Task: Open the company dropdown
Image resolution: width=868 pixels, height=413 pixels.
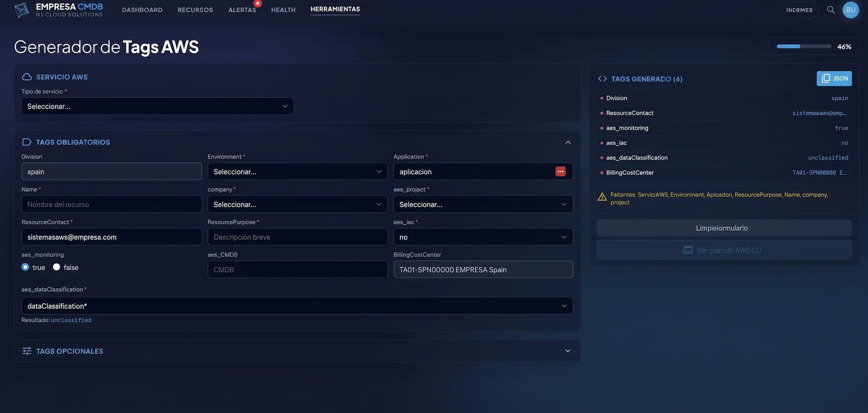Action: (298, 204)
